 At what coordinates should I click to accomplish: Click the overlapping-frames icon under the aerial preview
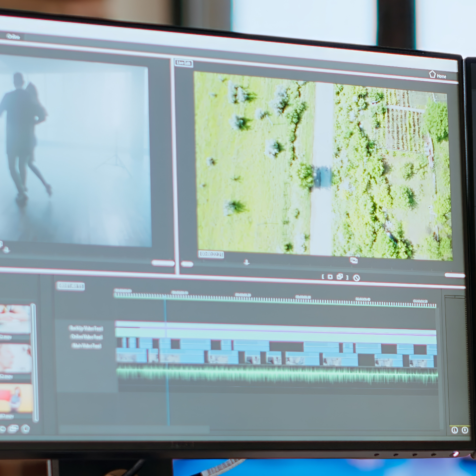[x=354, y=260]
